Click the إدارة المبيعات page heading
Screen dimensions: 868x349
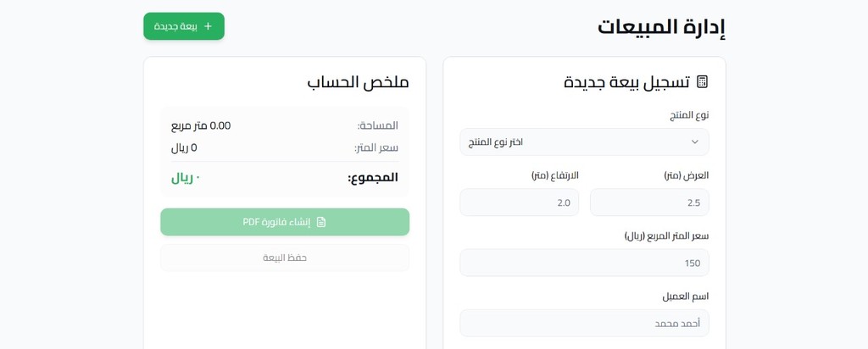pyautogui.click(x=661, y=27)
